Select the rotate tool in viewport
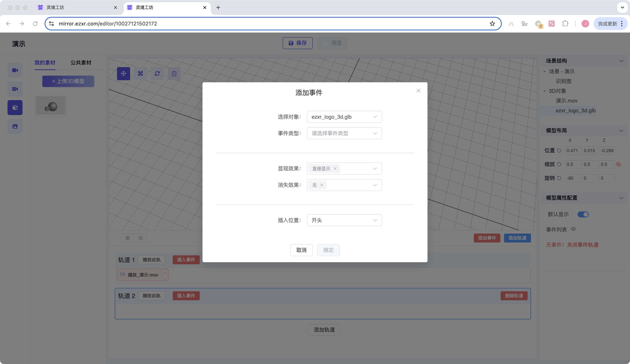630x364 pixels. coord(157,73)
